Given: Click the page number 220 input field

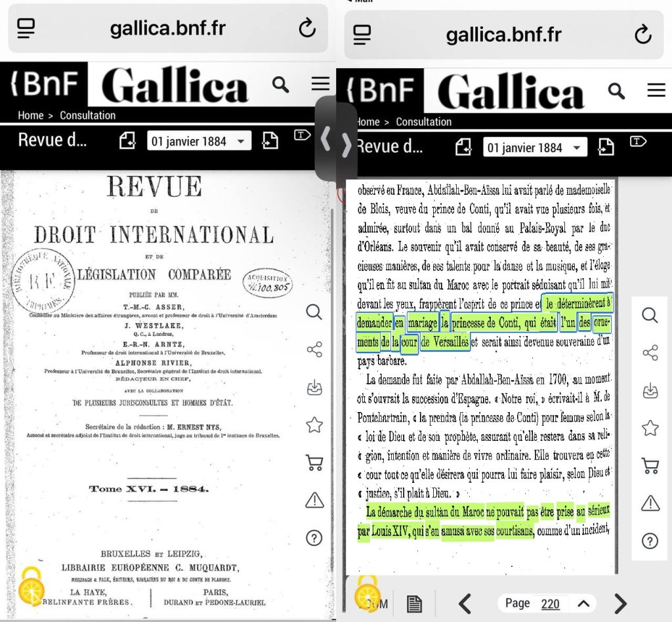Looking at the screenshot, I should tap(550, 604).
